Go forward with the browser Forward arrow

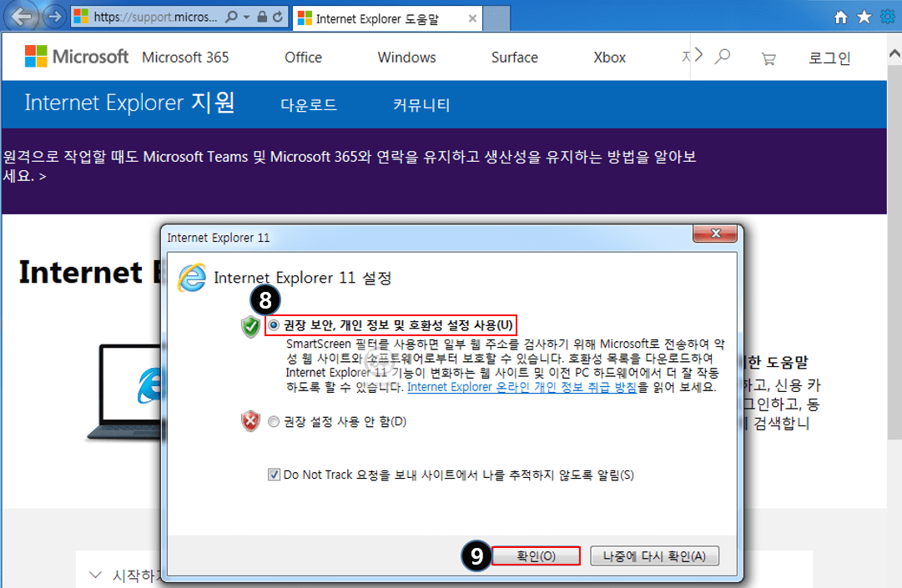click(x=54, y=17)
